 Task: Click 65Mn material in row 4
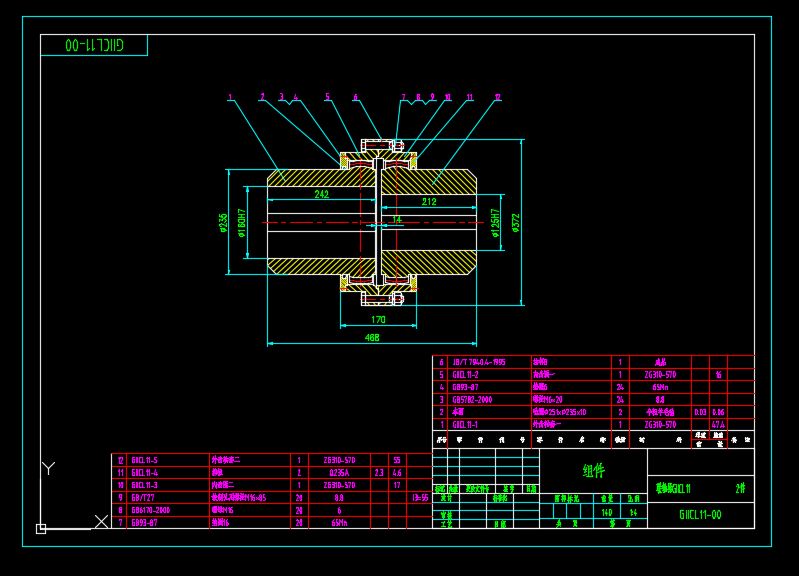[660, 387]
